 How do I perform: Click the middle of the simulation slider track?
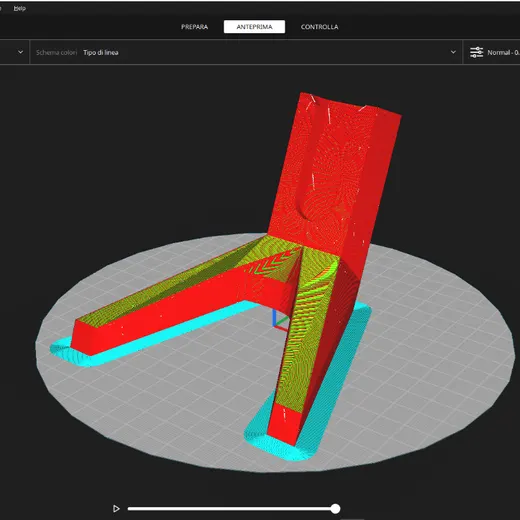coord(231,509)
